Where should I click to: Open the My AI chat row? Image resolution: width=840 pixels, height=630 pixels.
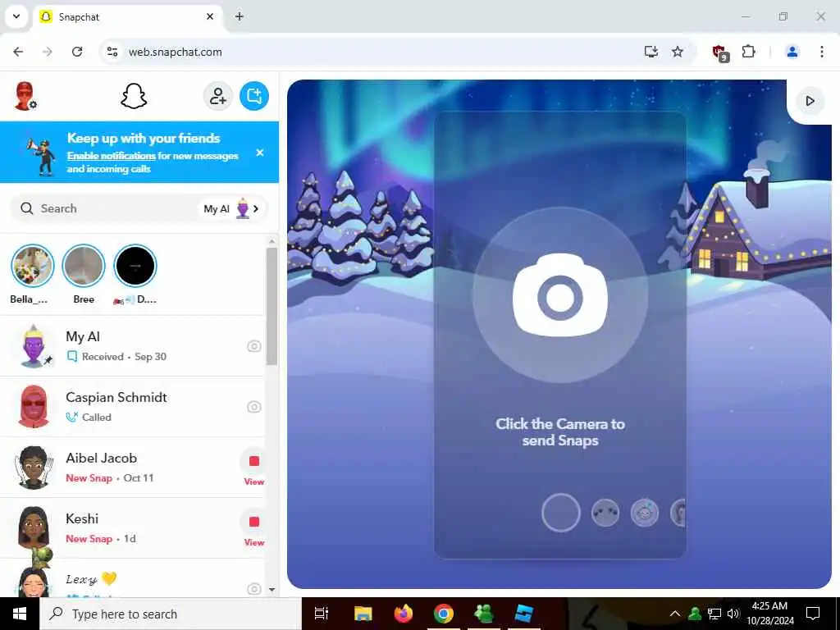(132, 346)
